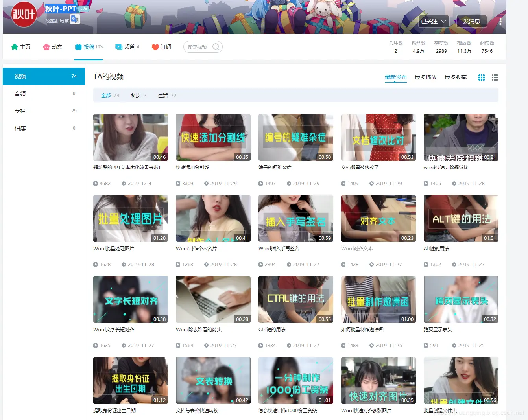Click the play-count icon next to 4682
This screenshot has height=420, width=528.
pyautogui.click(x=95, y=183)
